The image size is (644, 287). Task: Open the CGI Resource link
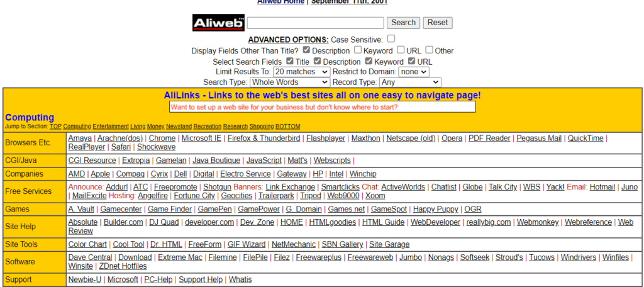pos(92,160)
